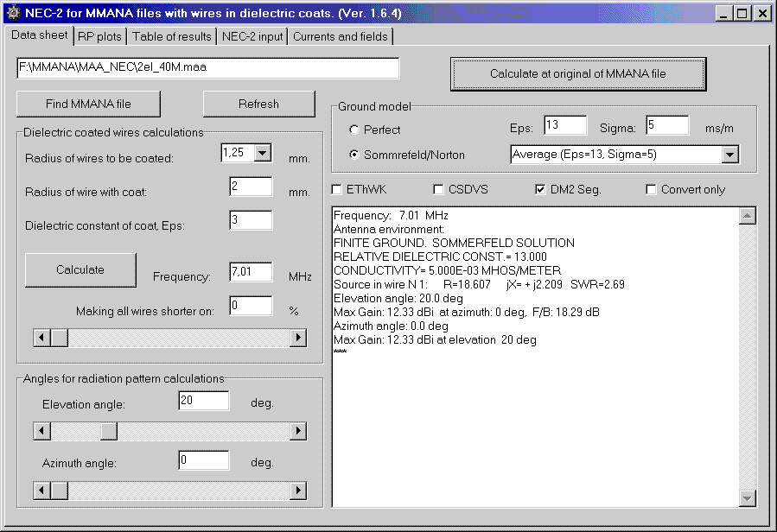This screenshot has width=777, height=532.
Task: Click right arrow of Azimuth angle scrollbar
Action: 298,491
